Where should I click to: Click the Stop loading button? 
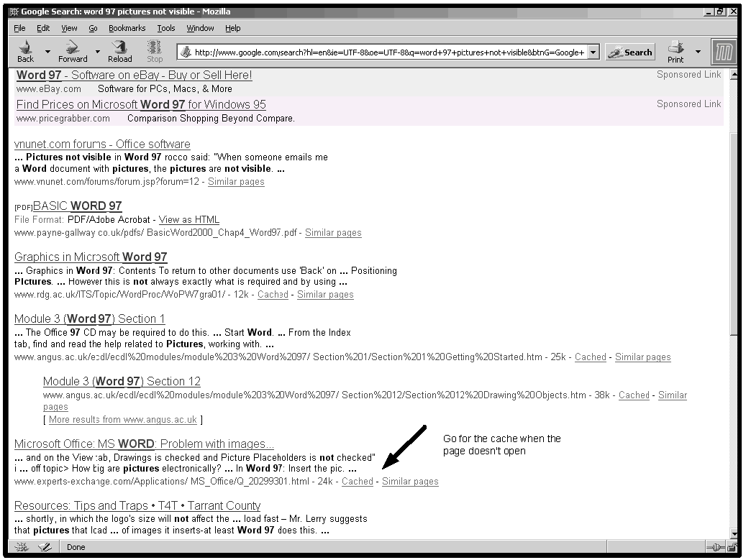click(155, 51)
